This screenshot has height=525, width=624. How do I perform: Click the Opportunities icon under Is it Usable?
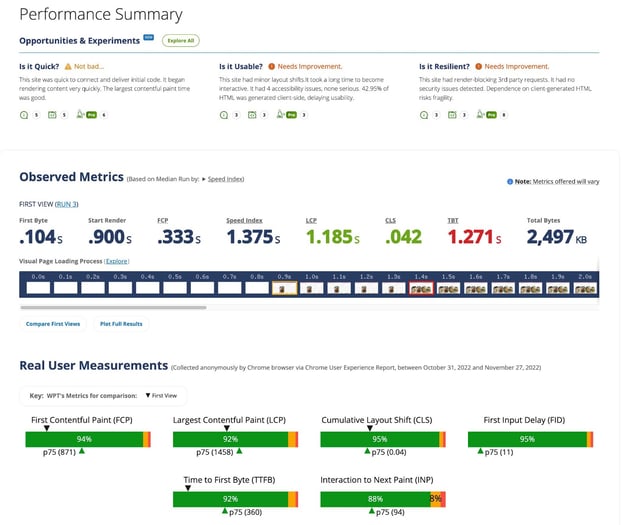click(224, 115)
